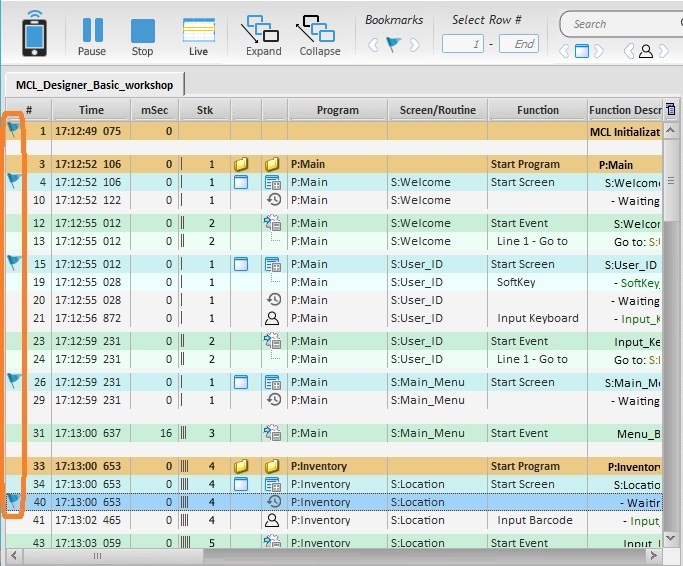Toggle bookmark flag on row 26
This screenshot has width=683, height=566.
pyautogui.click(x=14, y=380)
